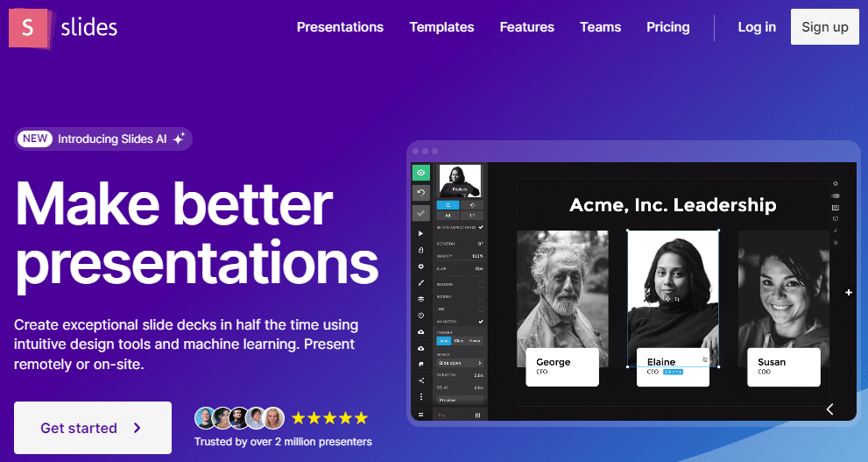868x462 pixels.
Task: Click the back chevron at slide bottom-right
Action: click(x=829, y=409)
